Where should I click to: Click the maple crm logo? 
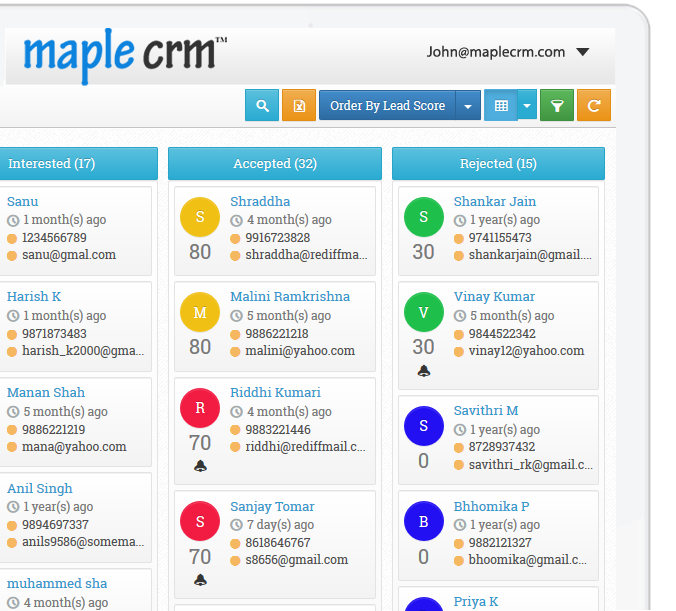point(125,55)
